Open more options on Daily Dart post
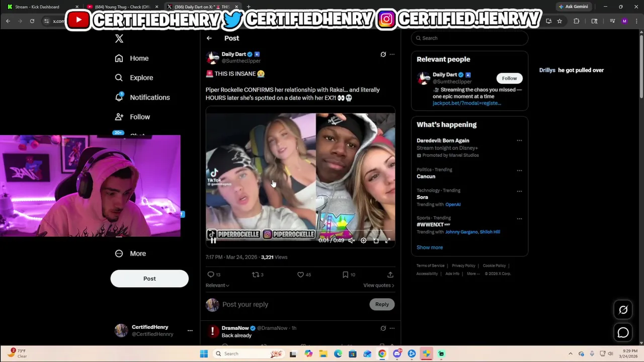The width and height of the screenshot is (644, 362). 392,54
